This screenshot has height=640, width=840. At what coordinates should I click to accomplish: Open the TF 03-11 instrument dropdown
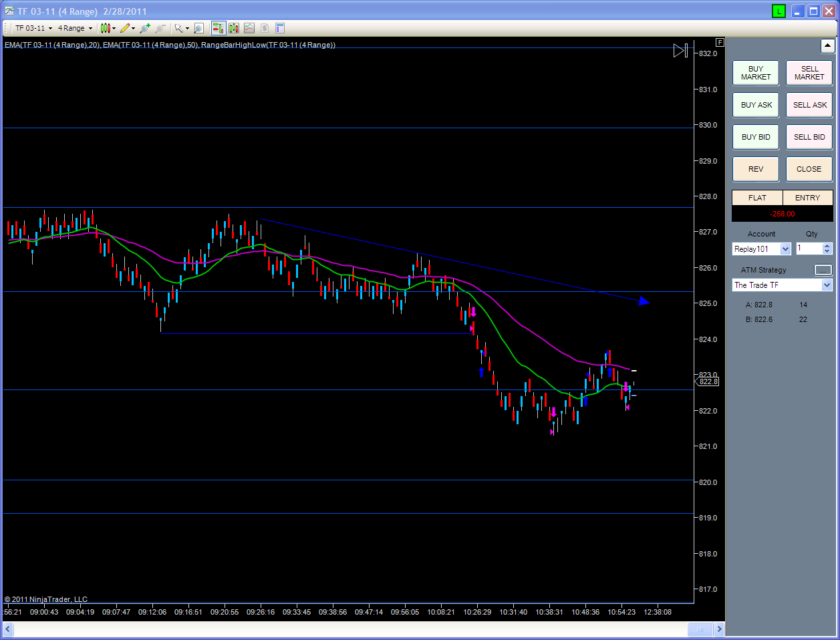coord(33,28)
